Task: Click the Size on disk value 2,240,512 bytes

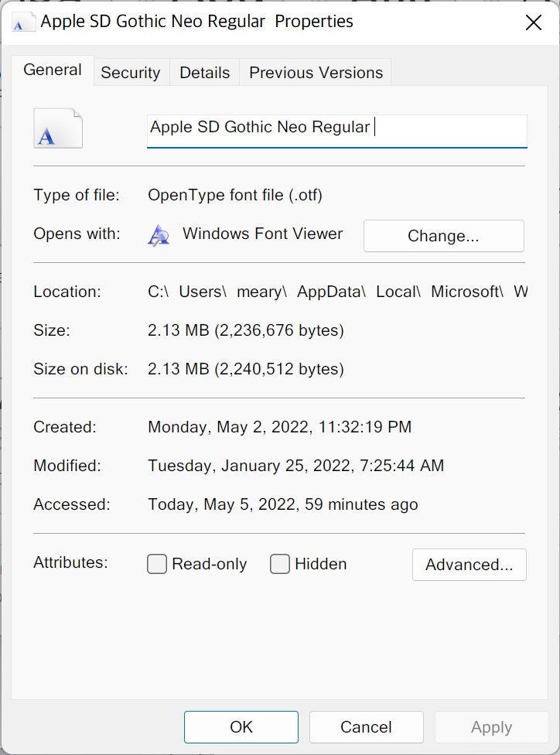Action: coord(245,369)
